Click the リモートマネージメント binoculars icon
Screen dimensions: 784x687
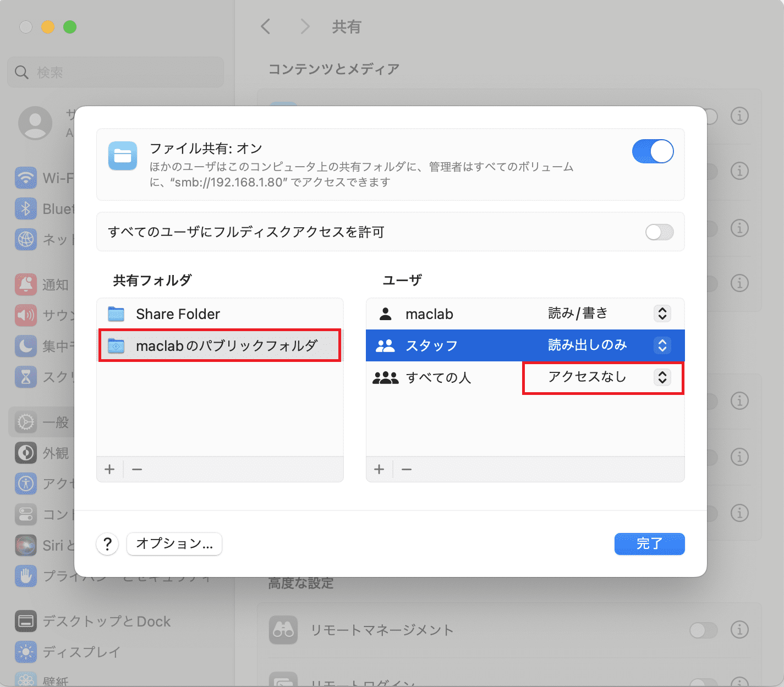pos(283,630)
